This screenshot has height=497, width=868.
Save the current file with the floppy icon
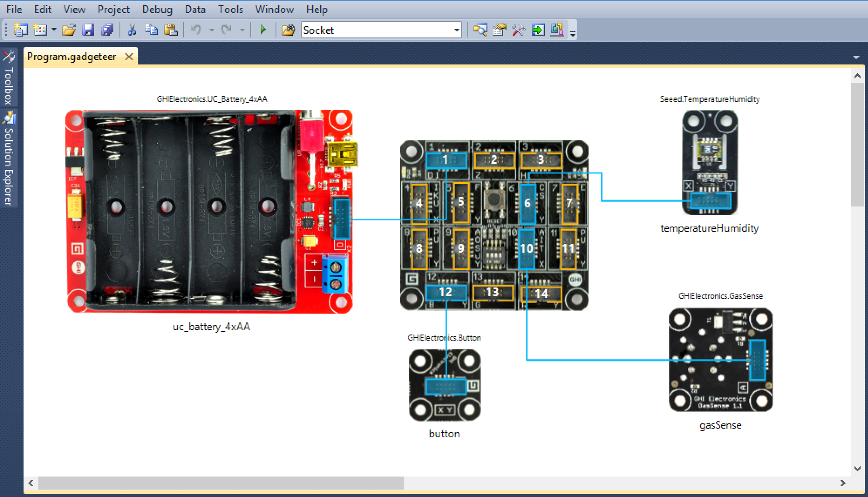coord(88,30)
